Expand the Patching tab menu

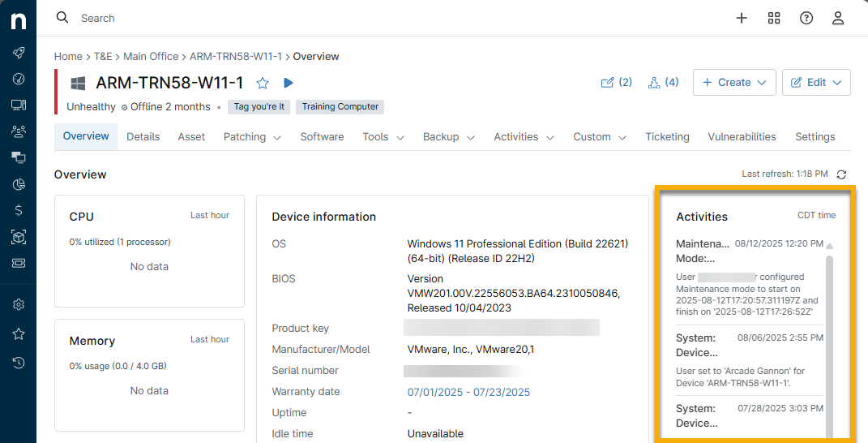pyautogui.click(x=252, y=137)
